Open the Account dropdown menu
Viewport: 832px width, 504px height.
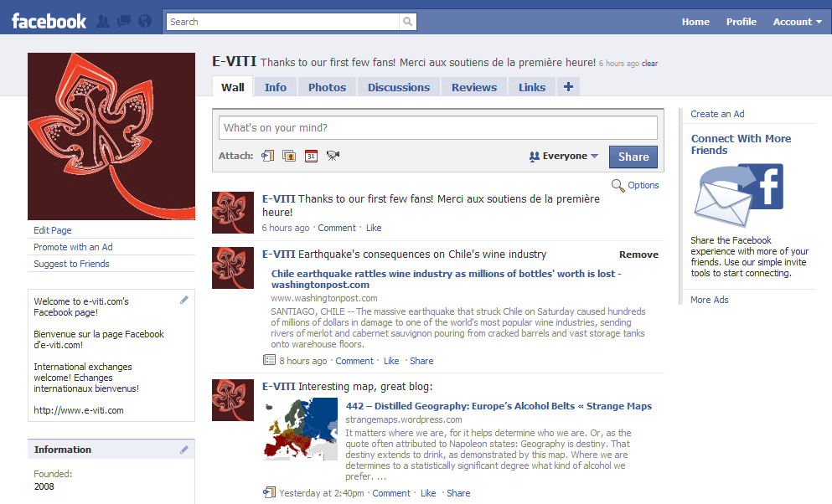tap(797, 22)
